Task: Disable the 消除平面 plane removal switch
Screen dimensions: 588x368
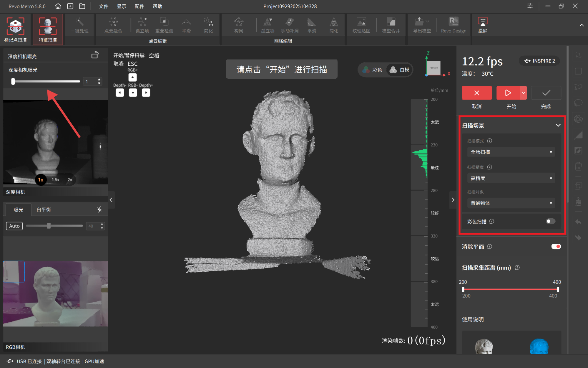Action: (x=556, y=246)
